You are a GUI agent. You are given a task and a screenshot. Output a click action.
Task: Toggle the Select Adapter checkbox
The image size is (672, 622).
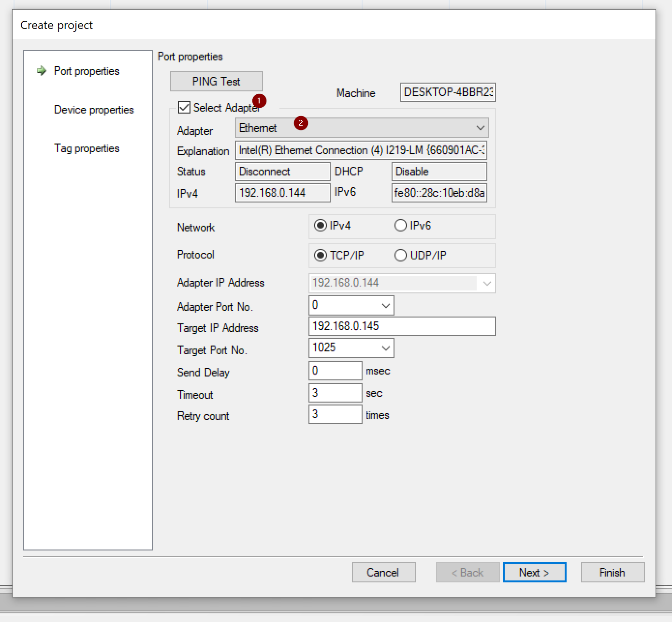click(184, 107)
